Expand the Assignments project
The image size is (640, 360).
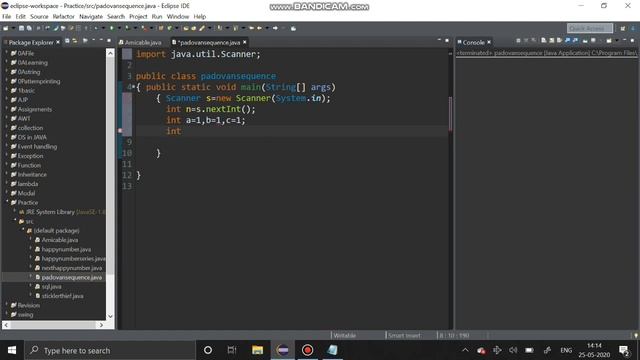[7, 109]
